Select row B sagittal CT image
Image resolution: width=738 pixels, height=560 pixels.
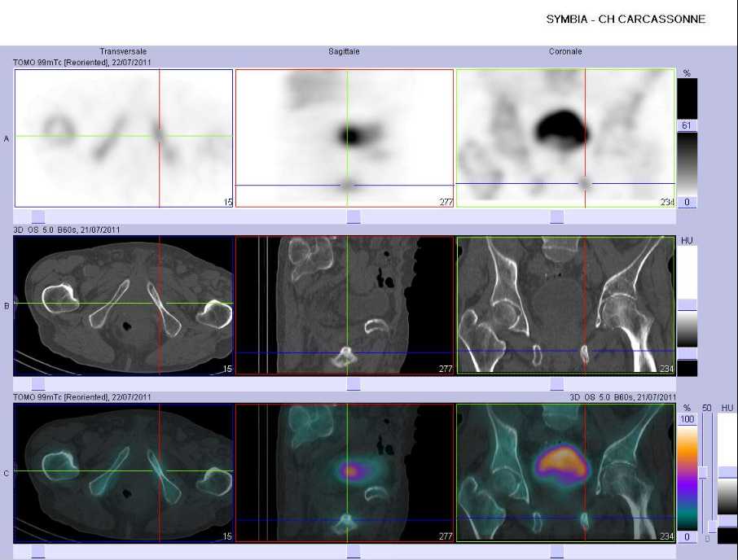coord(345,305)
